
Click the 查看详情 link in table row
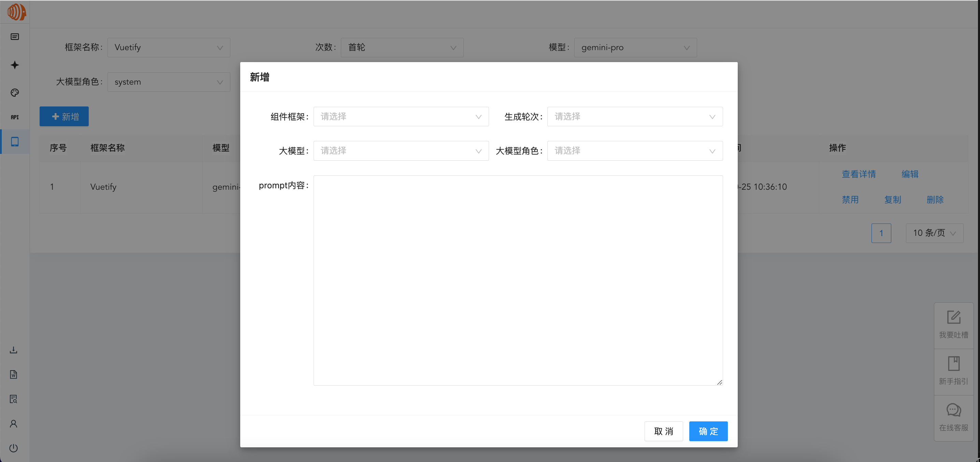click(x=858, y=174)
